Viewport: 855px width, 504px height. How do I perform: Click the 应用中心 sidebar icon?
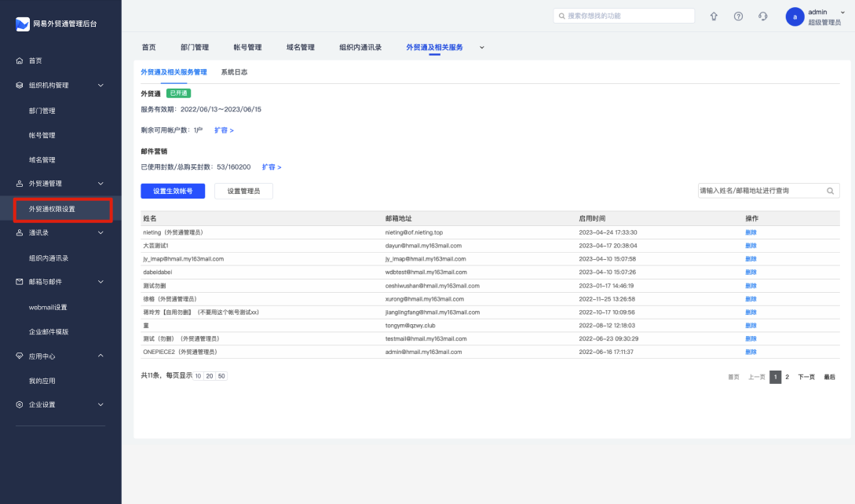(20, 356)
